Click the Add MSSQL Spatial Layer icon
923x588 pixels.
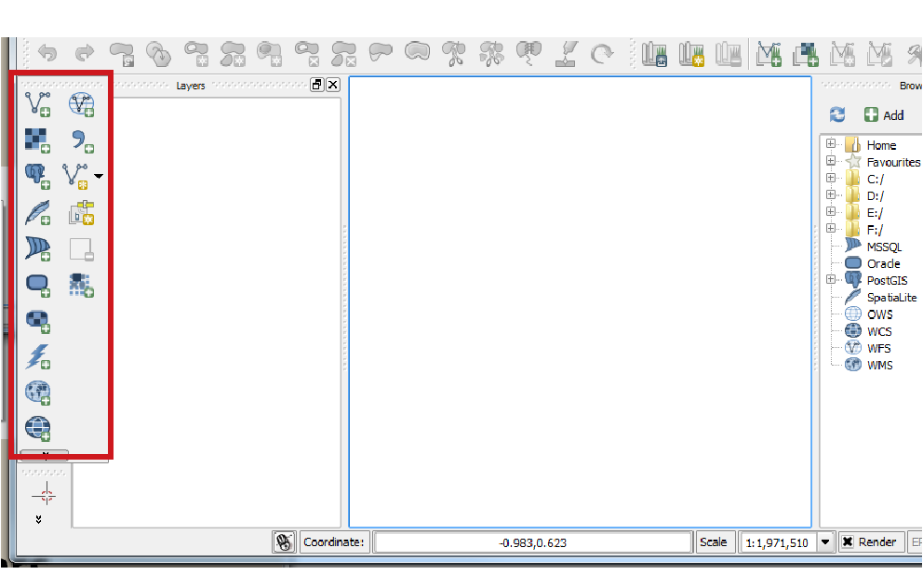(x=37, y=249)
